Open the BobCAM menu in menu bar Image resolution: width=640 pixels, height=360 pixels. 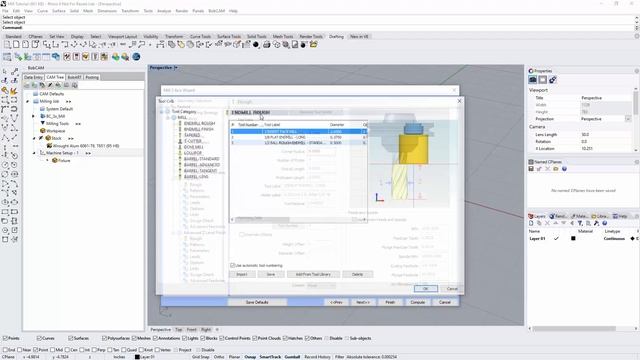click(x=216, y=11)
